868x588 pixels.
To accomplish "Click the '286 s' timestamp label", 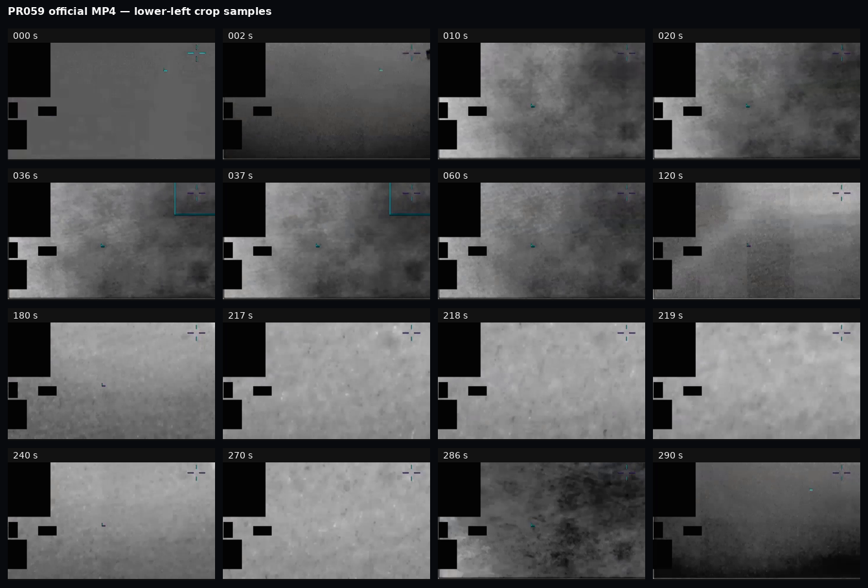I will coord(455,455).
